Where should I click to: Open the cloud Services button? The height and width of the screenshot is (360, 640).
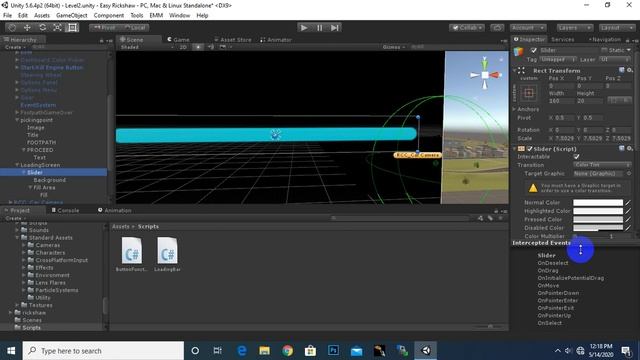click(x=497, y=28)
